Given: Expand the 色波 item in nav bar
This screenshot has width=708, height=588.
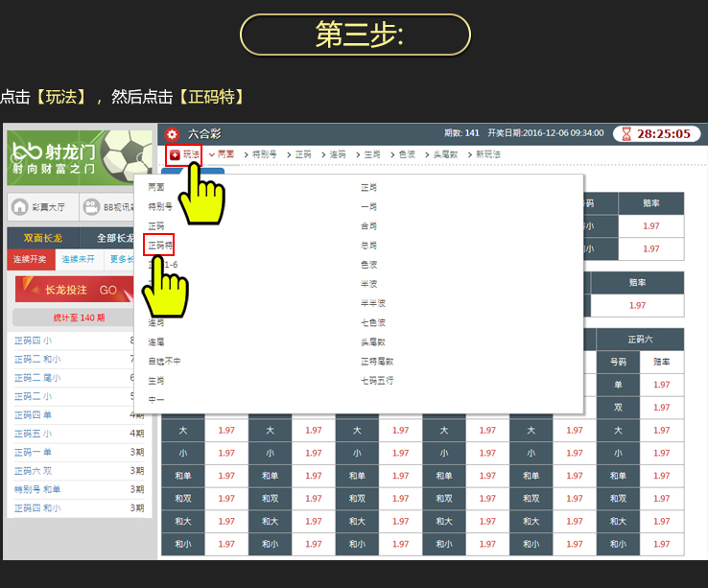Looking at the screenshot, I should pyautogui.click(x=393, y=154).
